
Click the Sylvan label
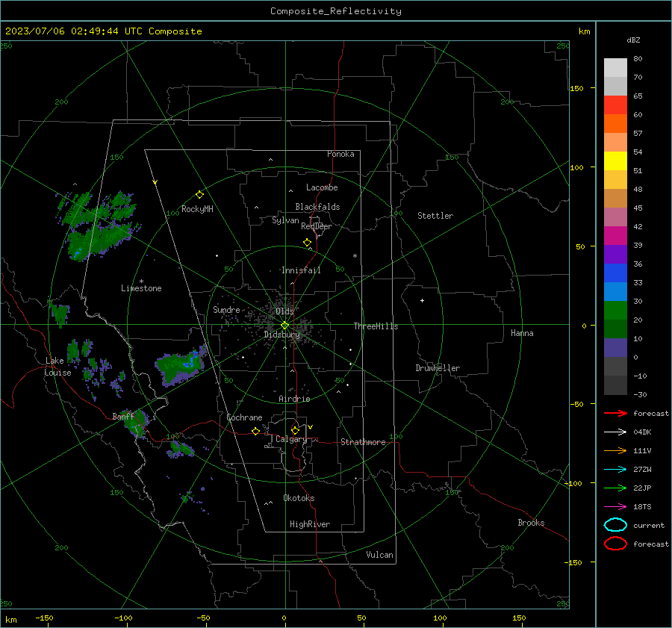click(x=285, y=220)
